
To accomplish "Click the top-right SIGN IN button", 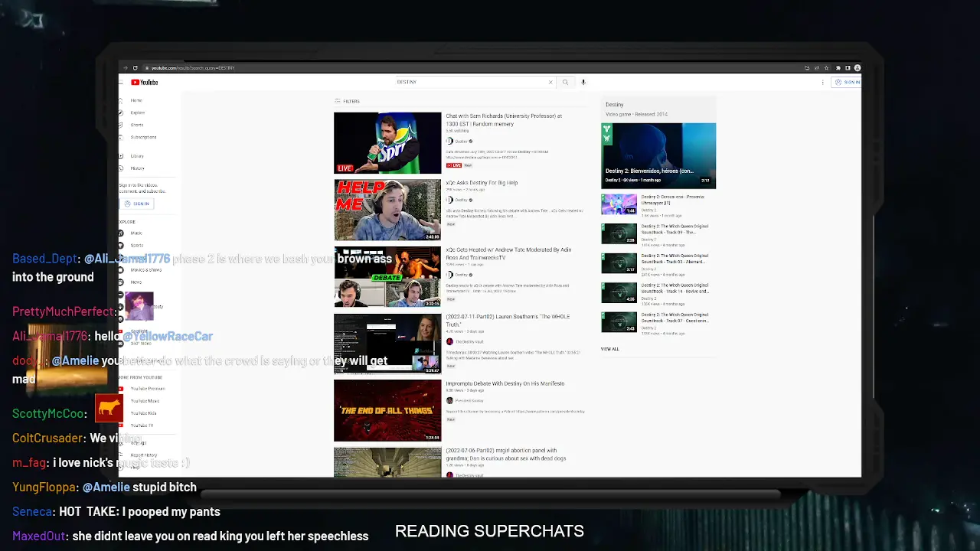I will pos(848,82).
